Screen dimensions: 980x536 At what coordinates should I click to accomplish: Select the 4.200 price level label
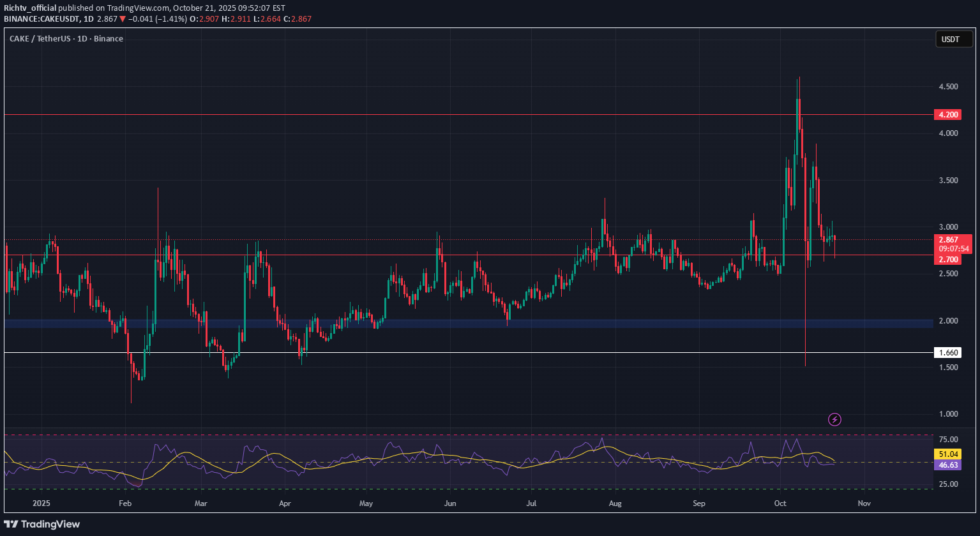pyautogui.click(x=947, y=115)
